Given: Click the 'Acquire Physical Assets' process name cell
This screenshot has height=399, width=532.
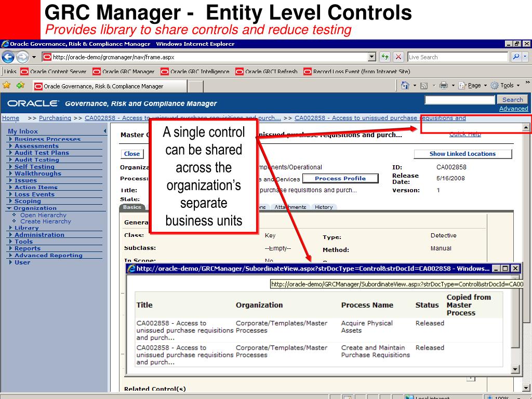Looking at the screenshot, I should tap(367, 327).
